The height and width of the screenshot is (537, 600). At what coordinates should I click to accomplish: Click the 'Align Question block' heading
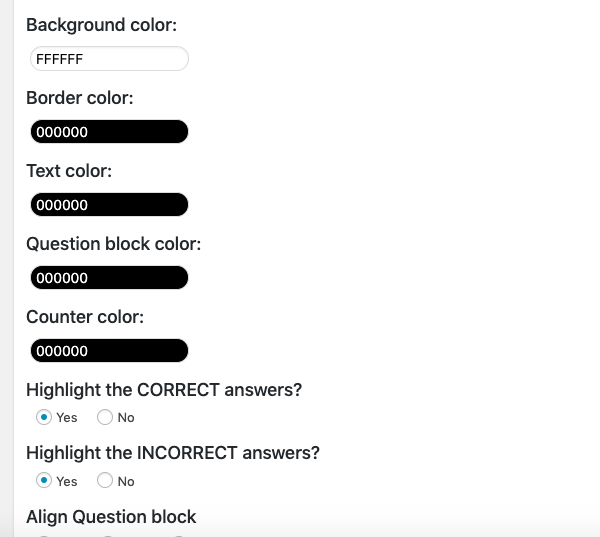pyautogui.click(x=111, y=517)
